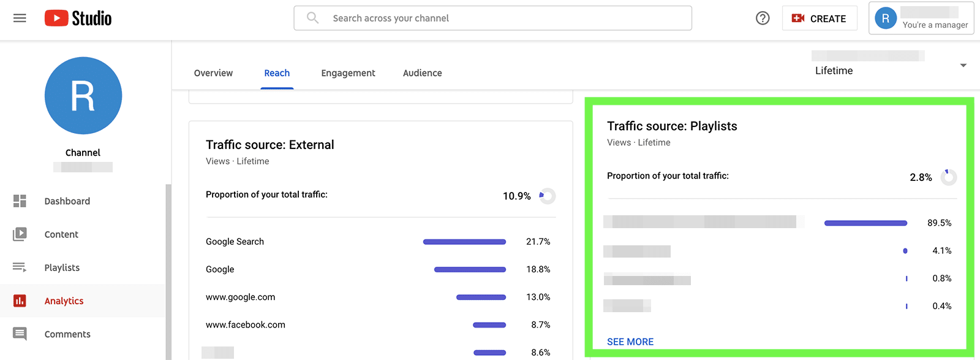Click the Analytics bar chart icon
The height and width of the screenshot is (360, 980).
[x=20, y=301]
